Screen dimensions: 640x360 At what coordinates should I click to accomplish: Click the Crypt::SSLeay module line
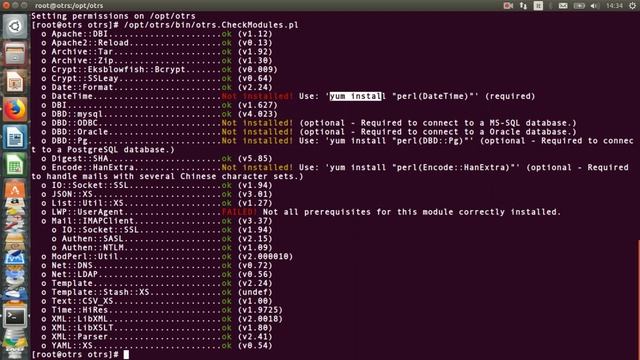(x=157, y=78)
